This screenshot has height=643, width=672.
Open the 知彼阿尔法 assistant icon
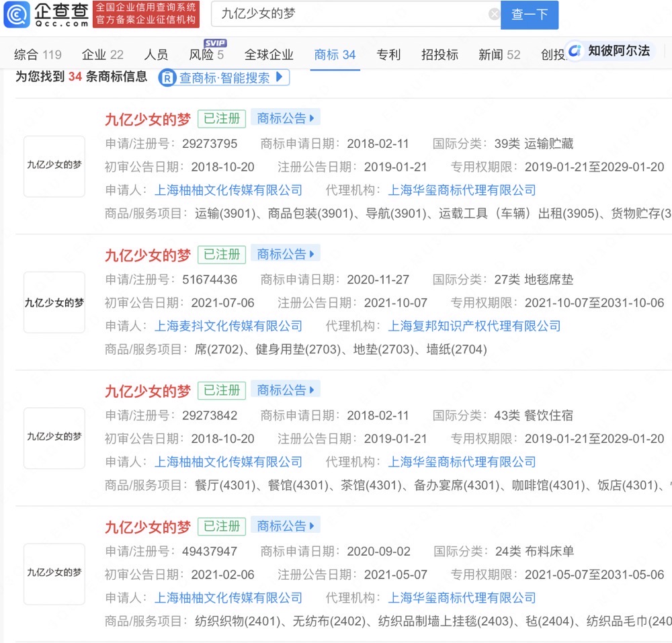pos(575,51)
